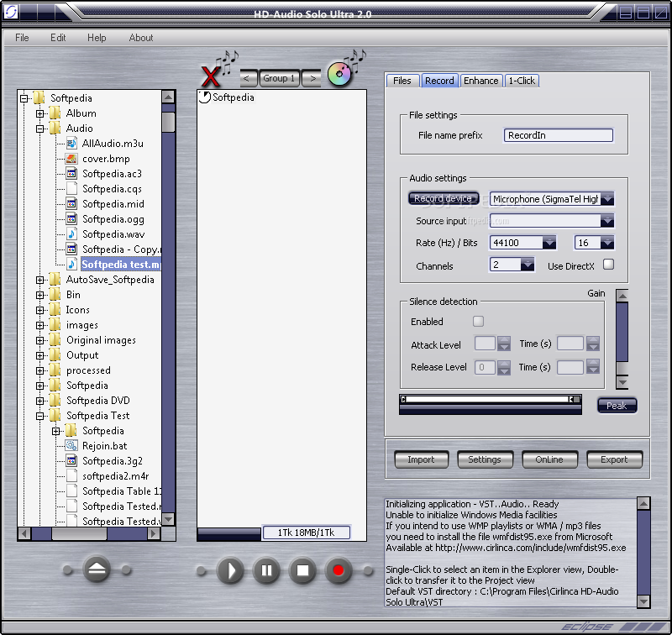This screenshot has width=672, height=635.
Task: Switch to the Files tab
Action: pyautogui.click(x=402, y=81)
